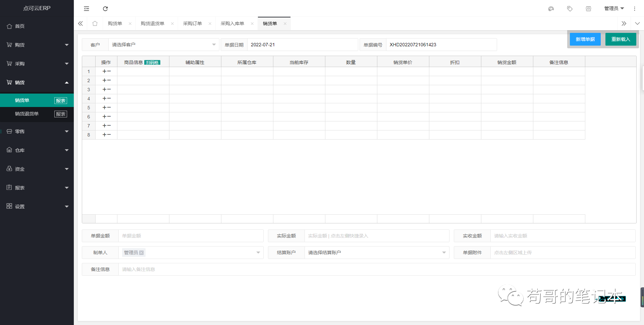This screenshot has width=644, height=325.
Task: Remove the 管理员 tag in 制单人
Action: [x=142, y=253]
